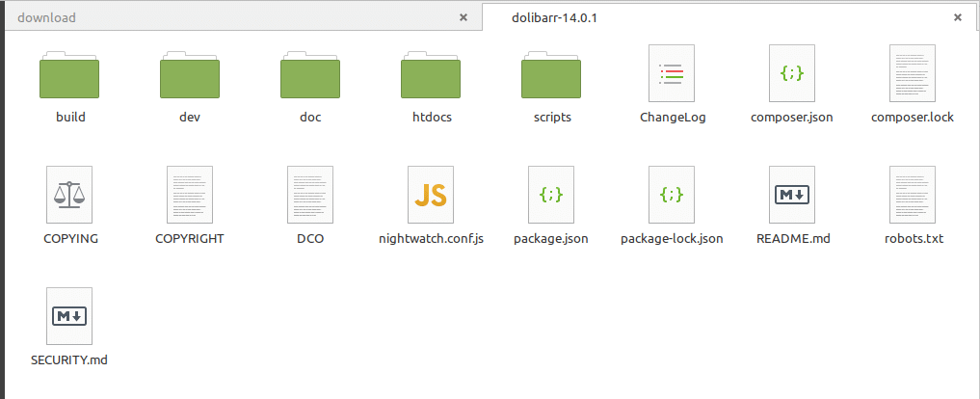This screenshot has width=980, height=399.
Task: Click the 'robots.txt' file name label
Action: (x=914, y=238)
